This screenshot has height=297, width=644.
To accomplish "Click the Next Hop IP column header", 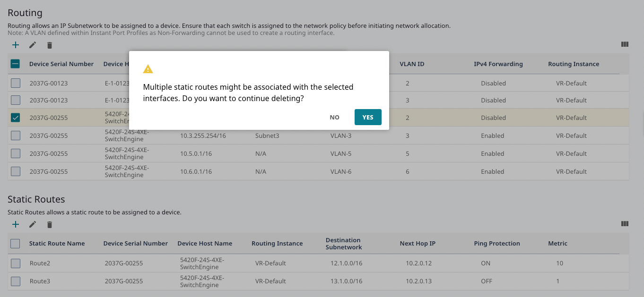I will (x=418, y=243).
